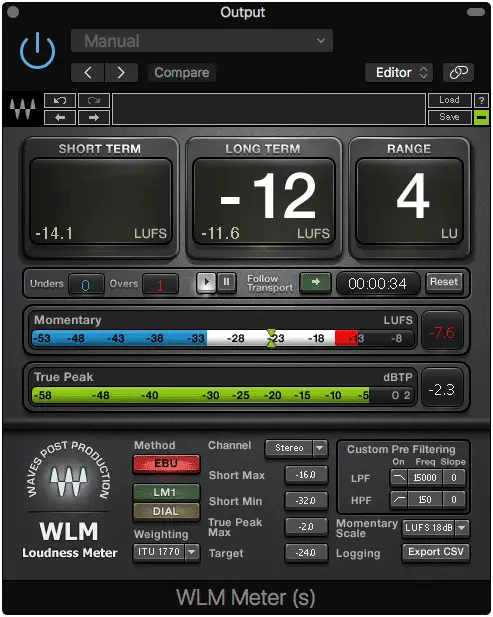
Task: Click the empty preset name field
Action: pyautogui.click(x=269, y=109)
